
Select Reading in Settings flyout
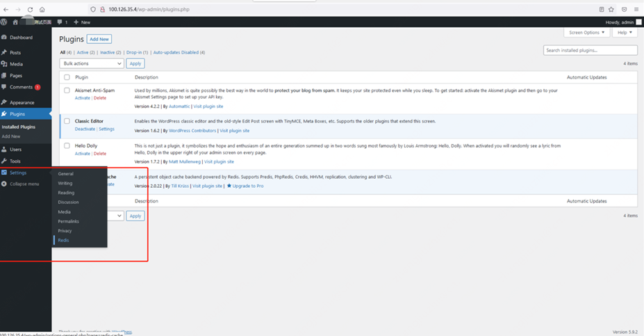pos(66,193)
